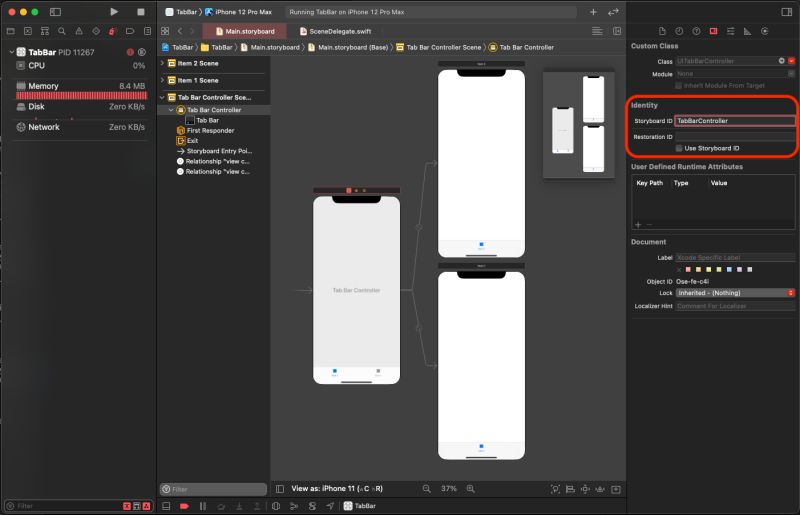
Task: Open the Test navigator diamond icon
Action: point(96,31)
